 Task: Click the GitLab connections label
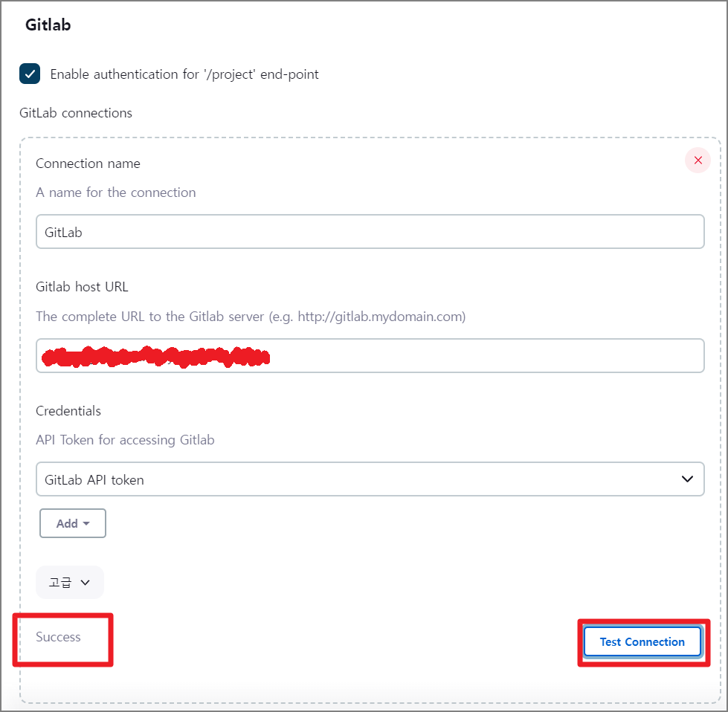click(76, 113)
